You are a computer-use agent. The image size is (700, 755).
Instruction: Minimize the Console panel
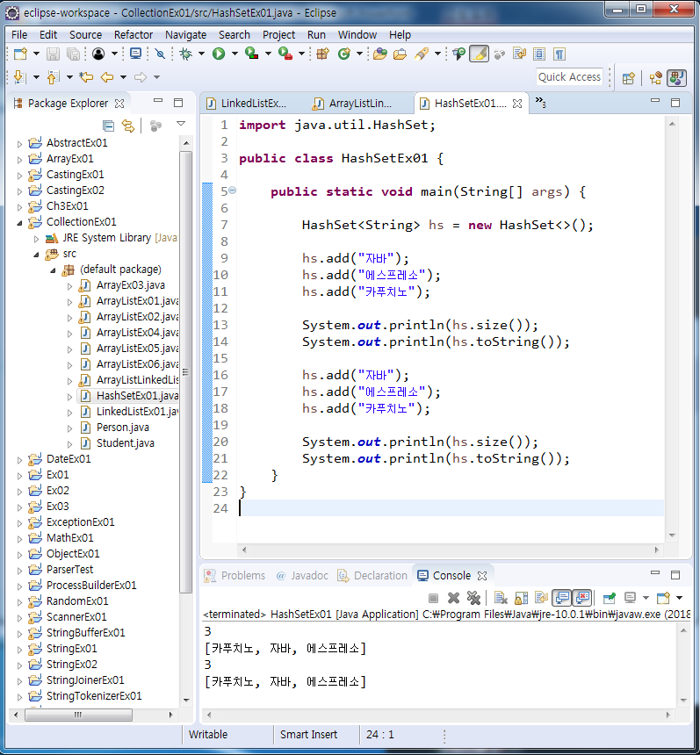(x=654, y=573)
